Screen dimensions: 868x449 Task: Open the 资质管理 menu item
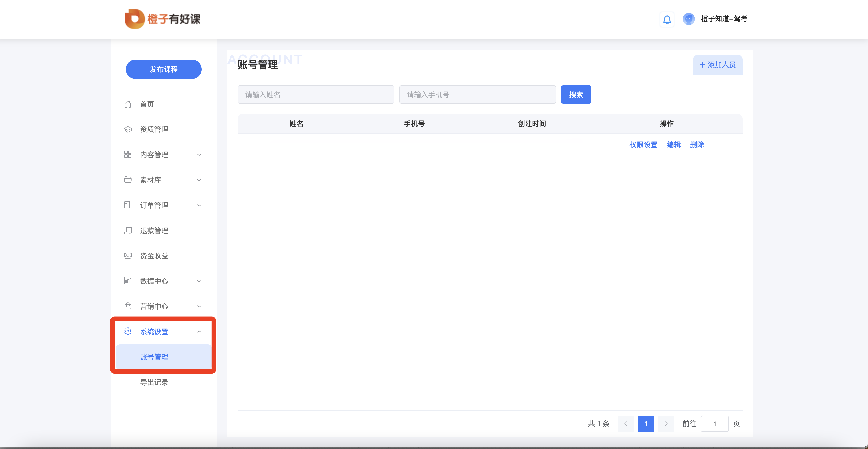(164, 129)
